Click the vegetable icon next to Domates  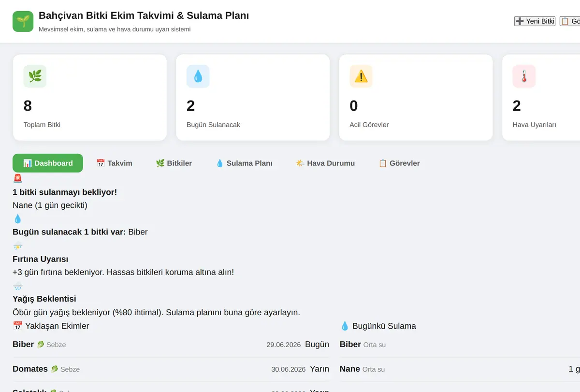55,369
